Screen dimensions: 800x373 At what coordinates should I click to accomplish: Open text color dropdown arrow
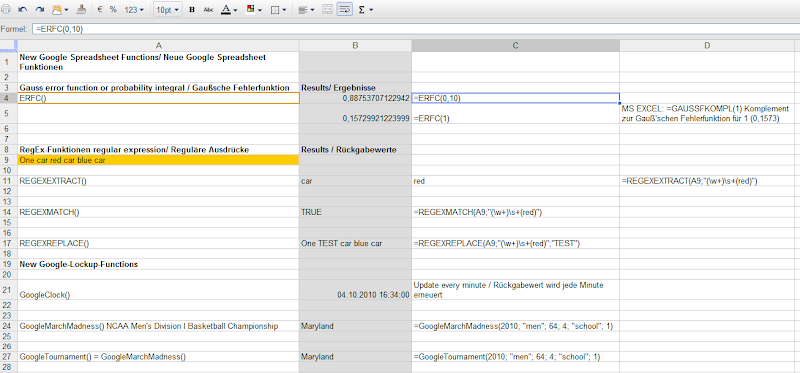click(x=235, y=10)
